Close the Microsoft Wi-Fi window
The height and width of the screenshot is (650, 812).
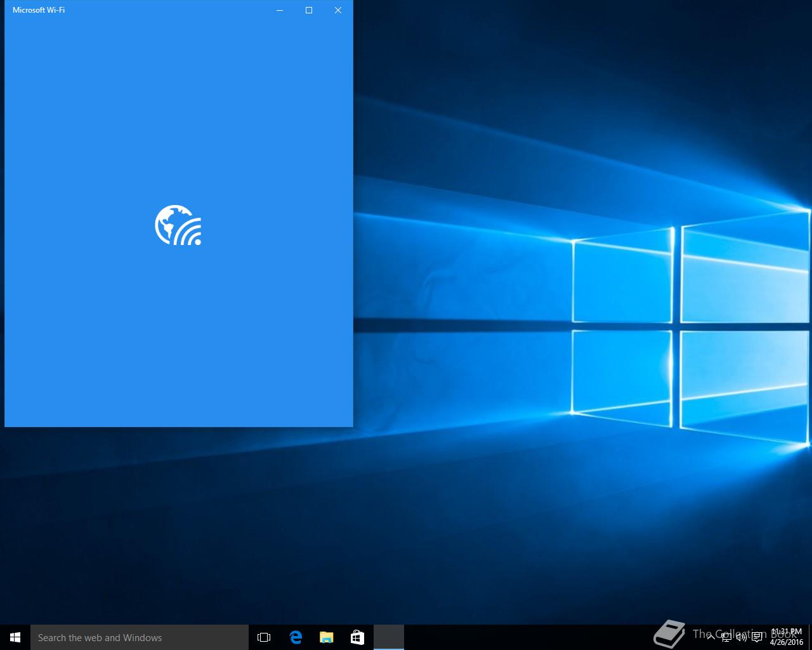tap(338, 10)
